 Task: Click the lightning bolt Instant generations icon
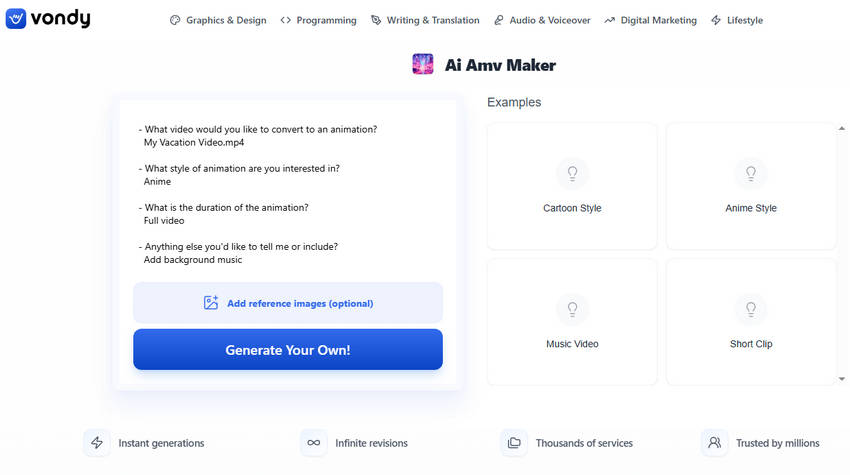pyautogui.click(x=97, y=442)
